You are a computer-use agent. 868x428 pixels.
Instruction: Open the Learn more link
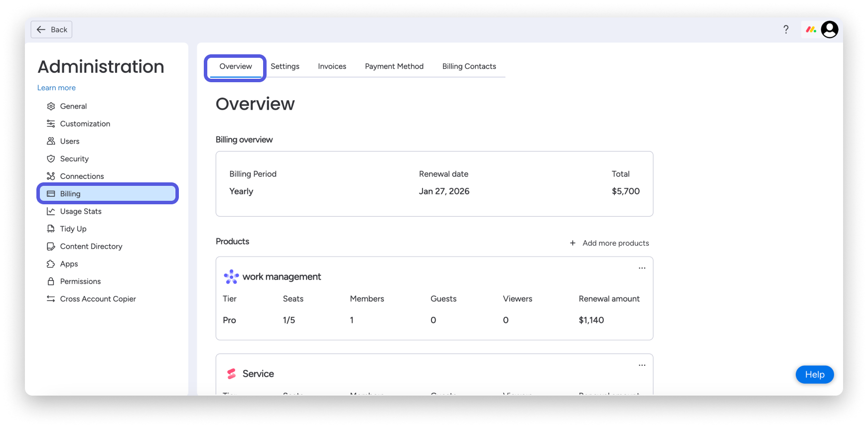[x=56, y=88]
